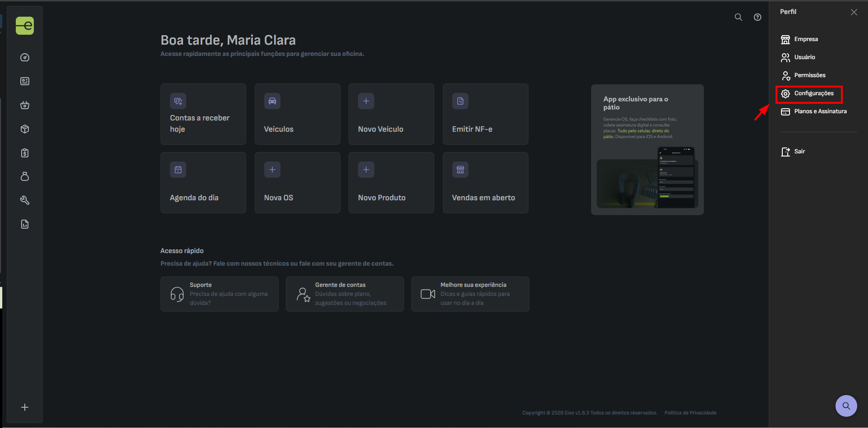Open the money bag icon in sidebar
Screen dimensions: 868x428
[25, 176]
